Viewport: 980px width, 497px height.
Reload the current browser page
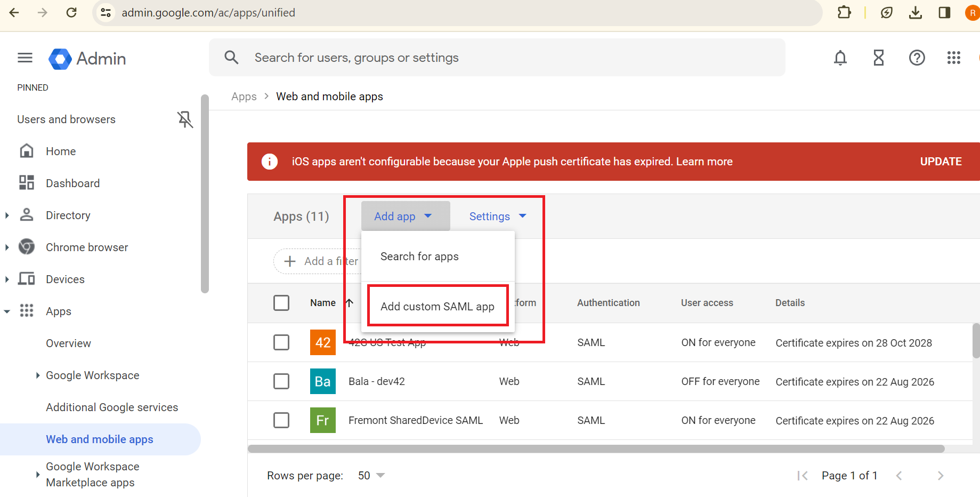pyautogui.click(x=71, y=12)
